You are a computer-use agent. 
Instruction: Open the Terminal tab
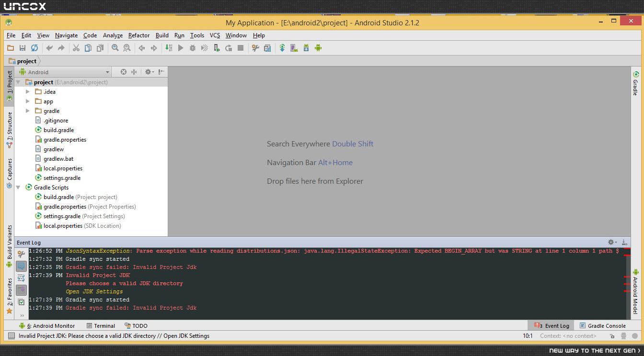pyautogui.click(x=100, y=326)
